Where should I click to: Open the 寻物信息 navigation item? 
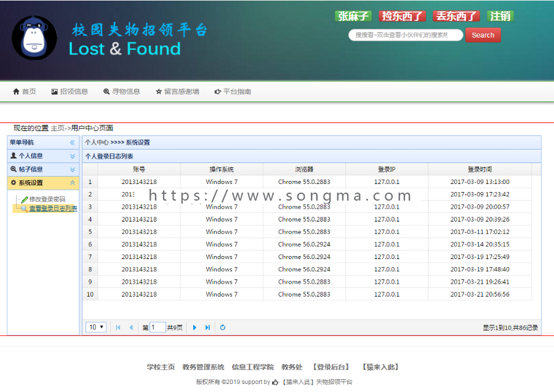(x=122, y=92)
